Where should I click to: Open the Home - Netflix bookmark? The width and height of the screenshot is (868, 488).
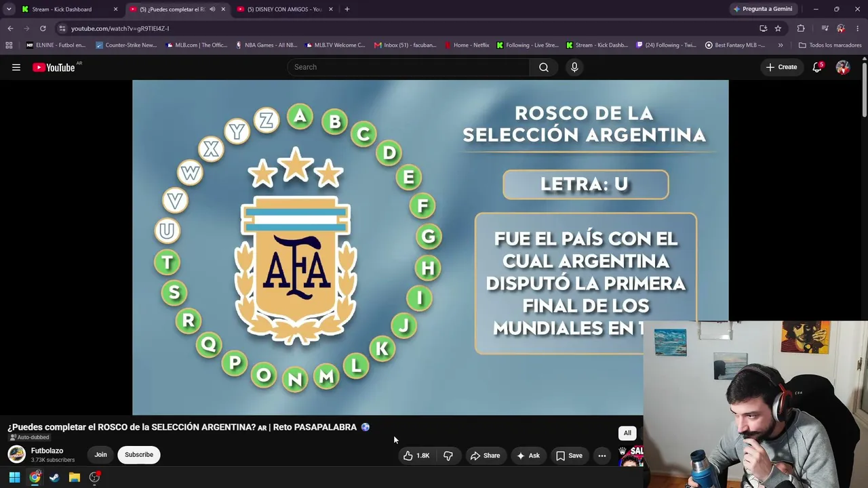(467, 45)
